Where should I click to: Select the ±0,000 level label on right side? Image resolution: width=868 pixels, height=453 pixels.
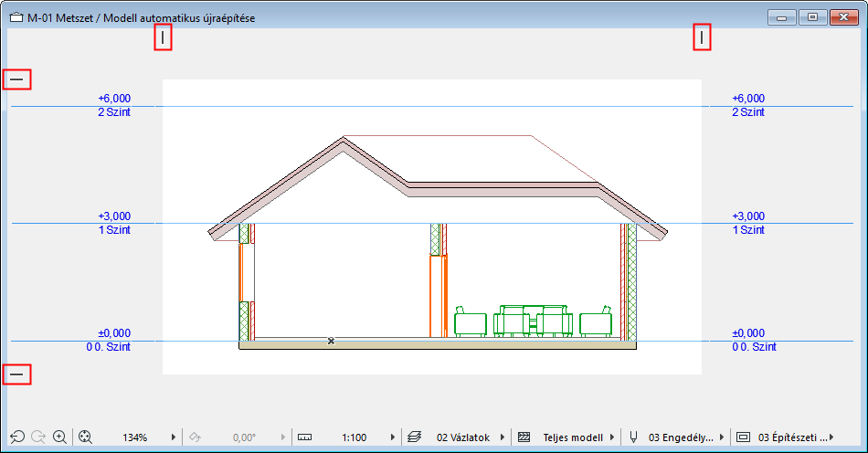(x=748, y=333)
